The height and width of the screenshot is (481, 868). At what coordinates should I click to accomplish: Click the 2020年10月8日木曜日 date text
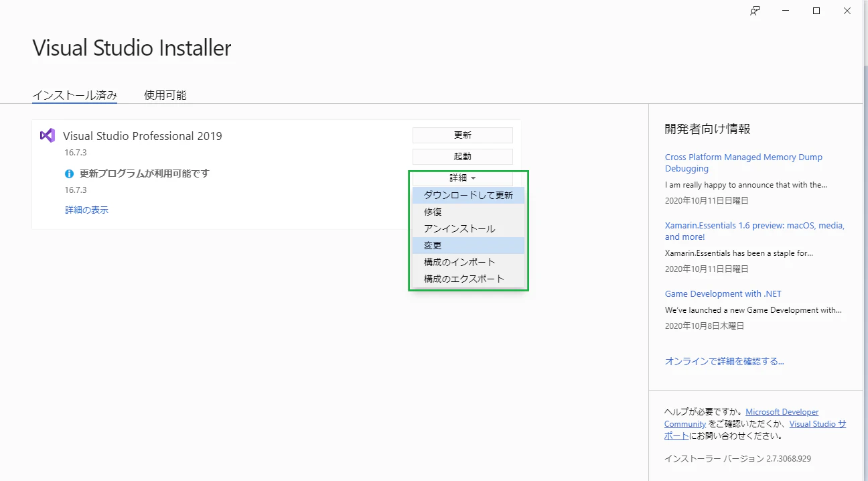[x=705, y=326]
